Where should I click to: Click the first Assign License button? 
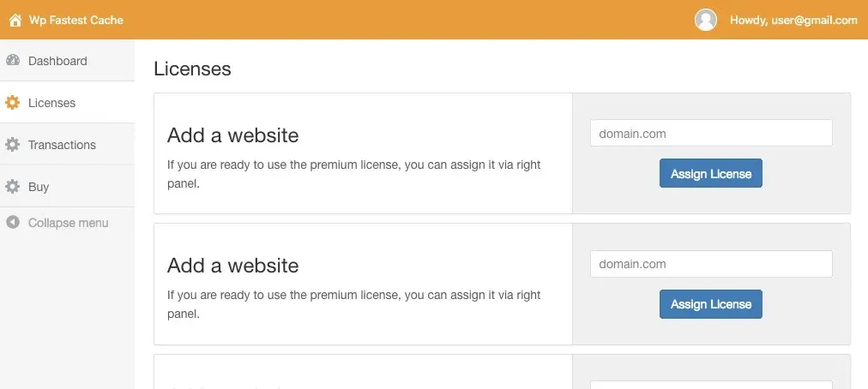pos(711,173)
